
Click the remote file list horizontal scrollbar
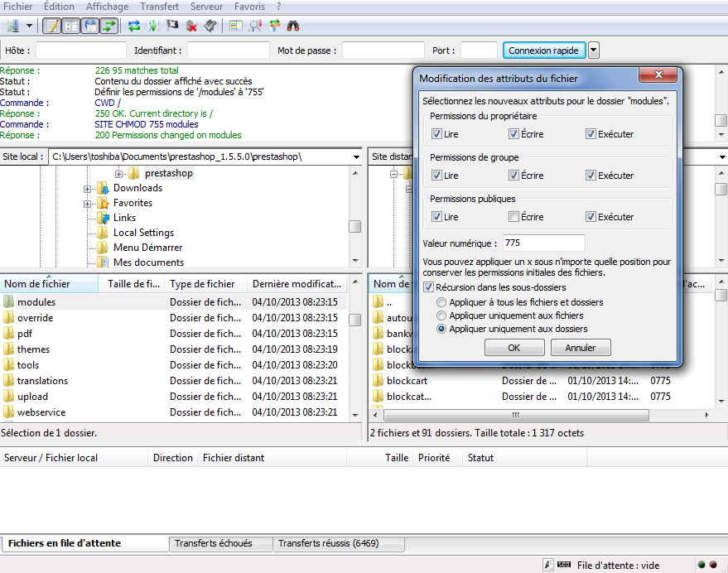click(516, 415)
